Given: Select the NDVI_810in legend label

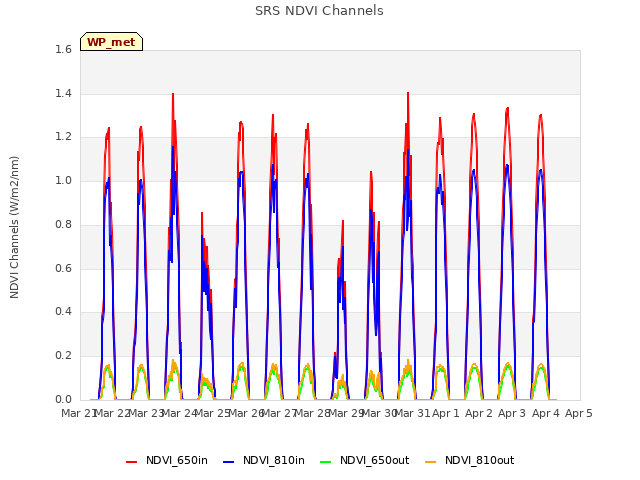Looking at the screenshot, I should [274, 460].
